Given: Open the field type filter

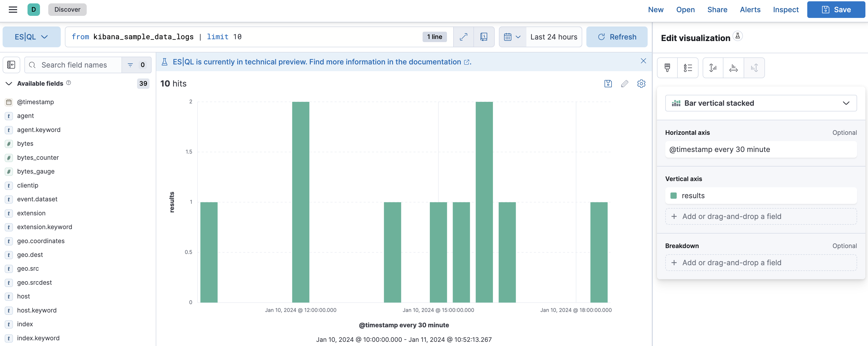Looking at the screenshot, I should (x=137, y=65).
